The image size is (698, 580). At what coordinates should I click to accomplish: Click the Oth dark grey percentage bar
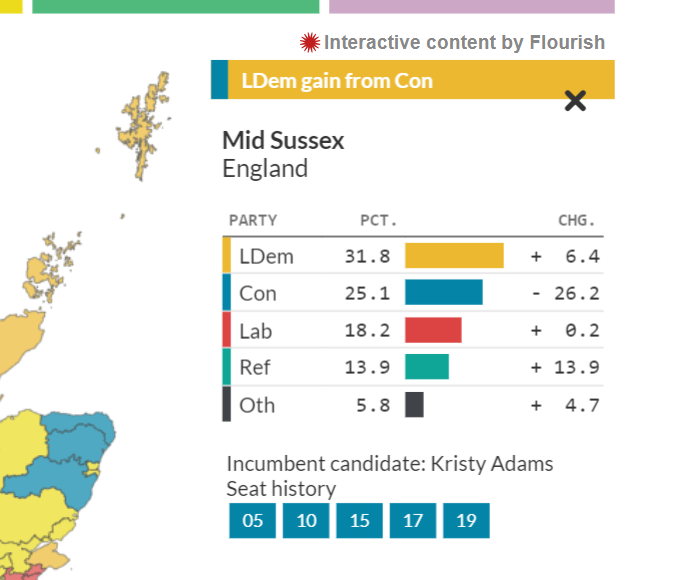[414, 405]
